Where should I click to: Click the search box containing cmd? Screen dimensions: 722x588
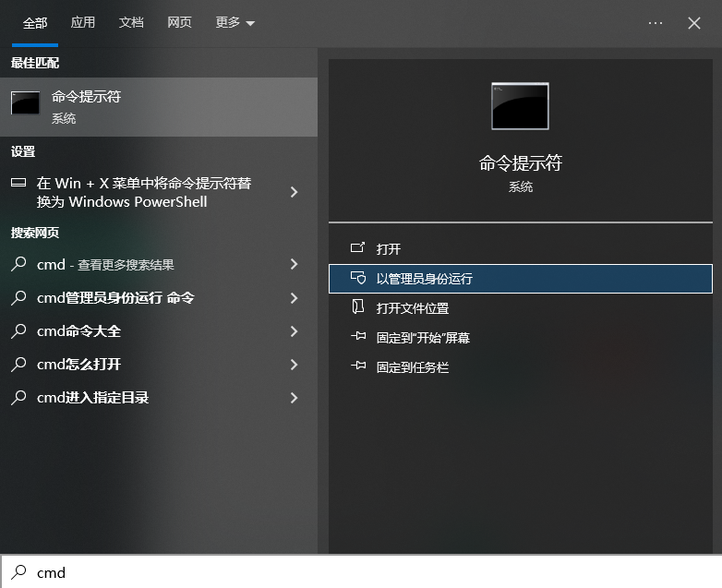(x=369, y=572)
